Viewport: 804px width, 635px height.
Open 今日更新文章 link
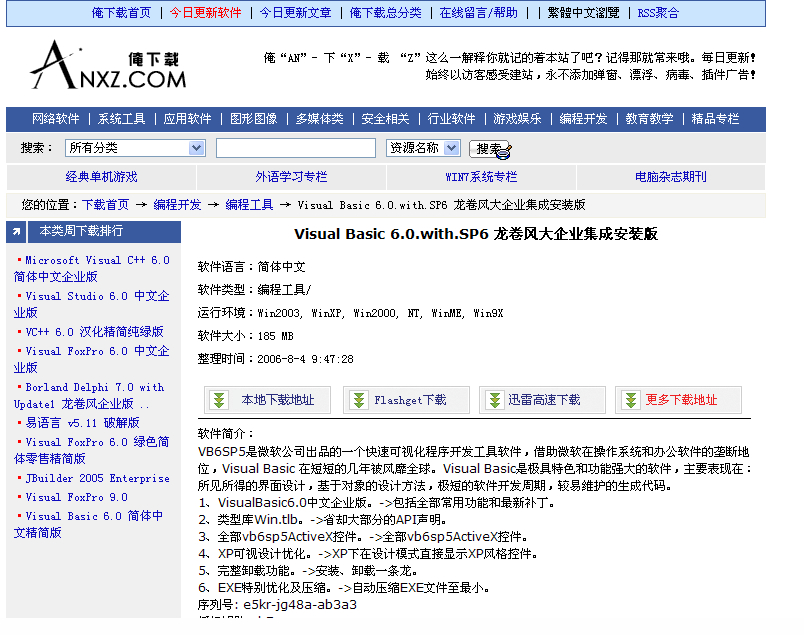[x=295, y=13]
